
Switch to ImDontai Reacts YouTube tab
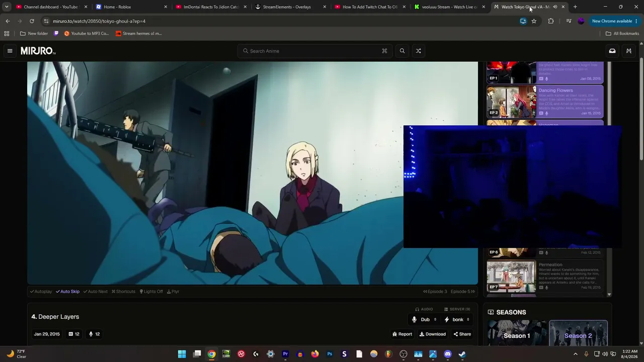pos(211,7)
